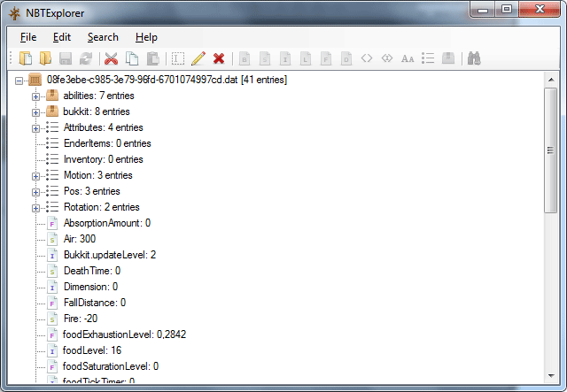The width and height of the screenshot is (567, 392).
Task: Click the Refresh toolbar icon
Action: click(86, 58)
